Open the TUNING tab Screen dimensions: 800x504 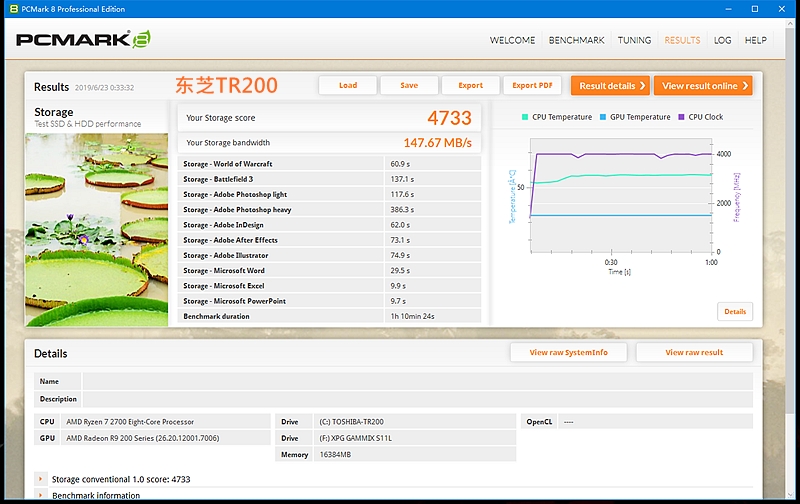pyautogui.click(x=634, y=40)
